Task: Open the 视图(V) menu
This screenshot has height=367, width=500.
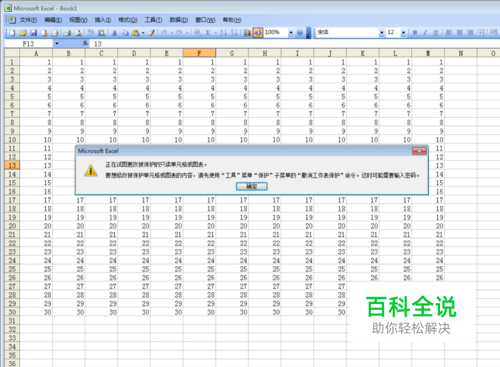Action: 78,20
